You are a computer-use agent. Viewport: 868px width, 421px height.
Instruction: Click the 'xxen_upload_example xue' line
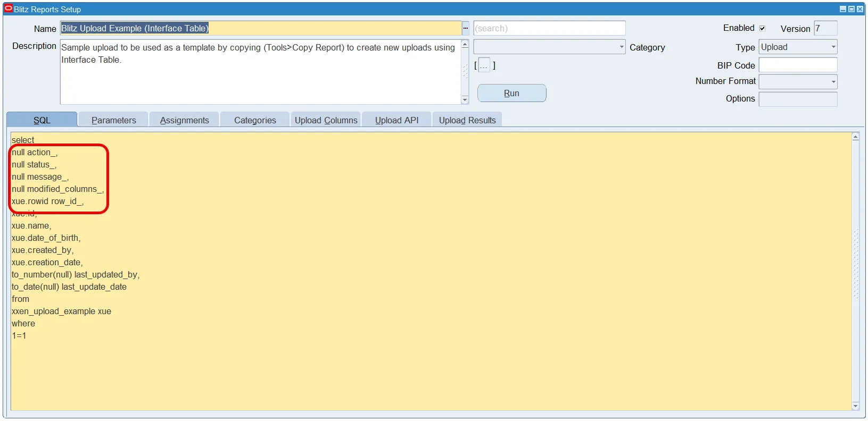(62, 311)
